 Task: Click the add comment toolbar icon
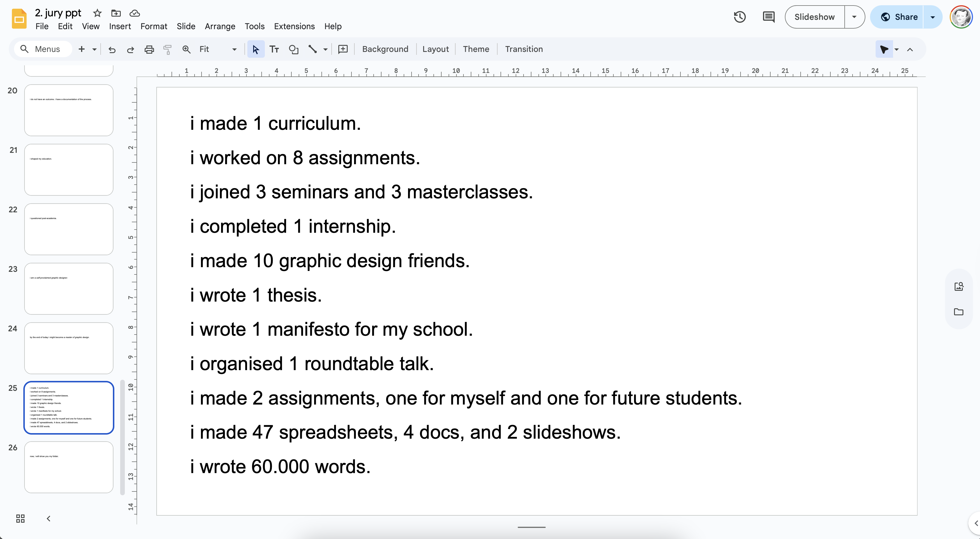343,50
